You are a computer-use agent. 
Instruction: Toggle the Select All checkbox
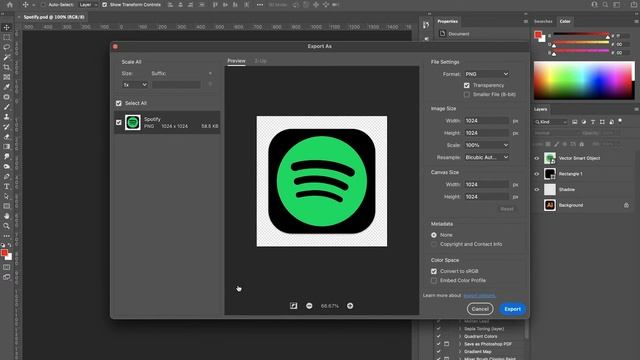pos(119,103)
